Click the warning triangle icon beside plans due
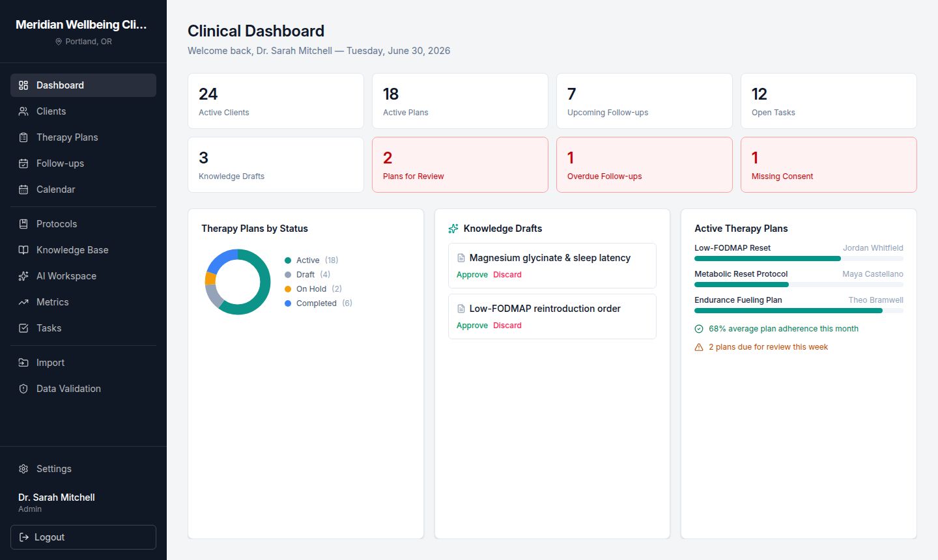The width and height of the screenshot is (938, 560). (699, 347)
